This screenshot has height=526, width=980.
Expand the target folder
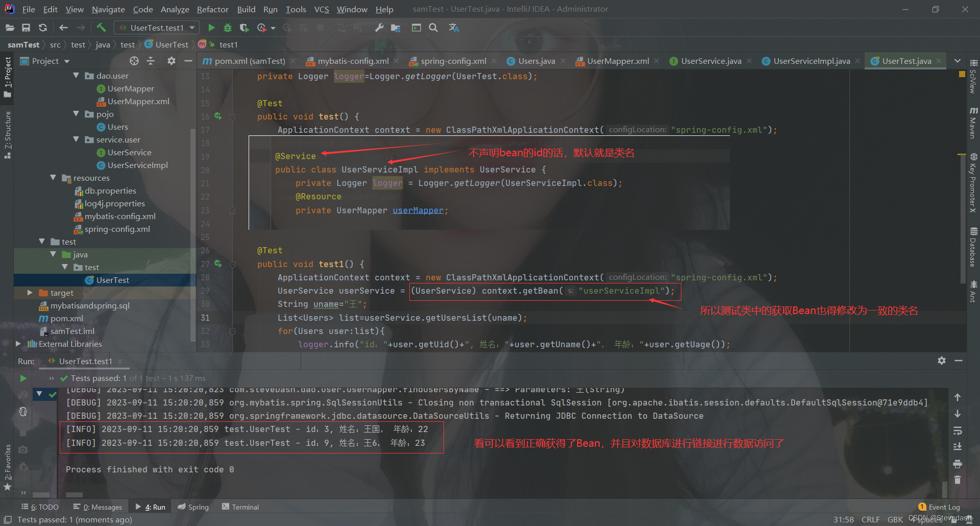(30, 293)
